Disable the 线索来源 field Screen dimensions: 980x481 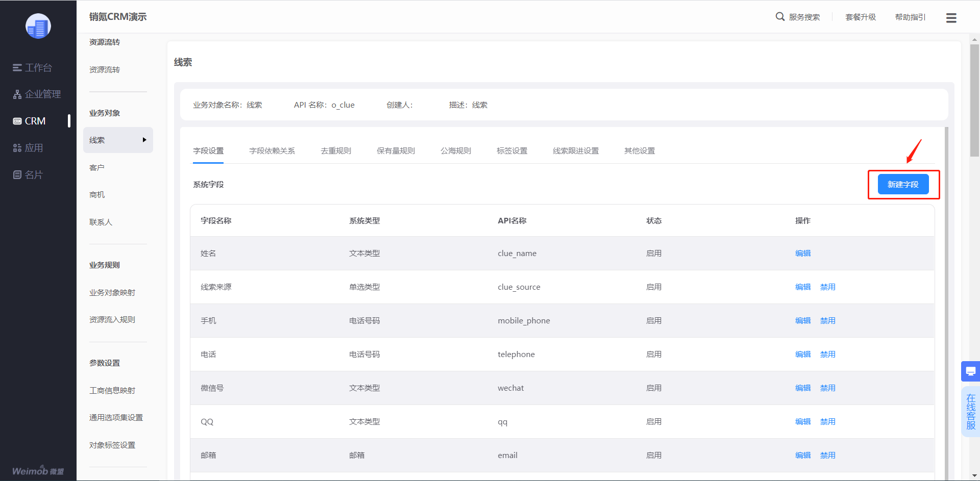point(828,287)
